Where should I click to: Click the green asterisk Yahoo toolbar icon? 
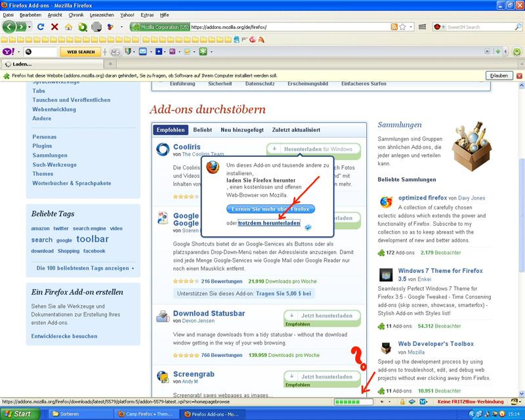click(x=203, y=52)
